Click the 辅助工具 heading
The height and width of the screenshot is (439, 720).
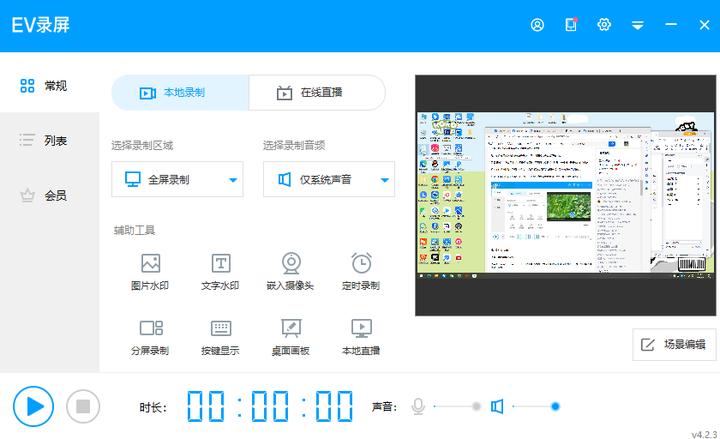pos(135,230)
